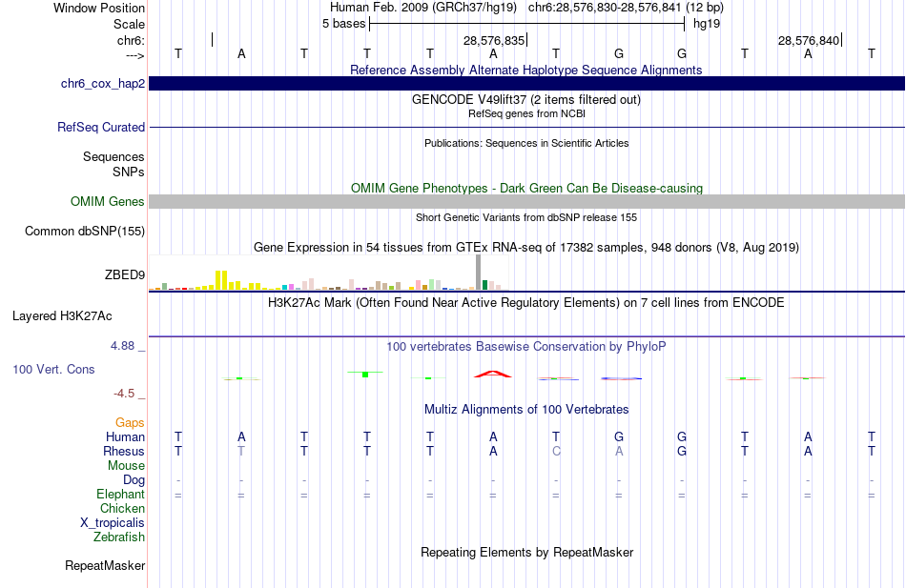This screenshot has width=906, height=588.
Task: Click 'Reference Assembly Alternate Haplotype Sequence Alignments' title
Action: click(526, 70)
